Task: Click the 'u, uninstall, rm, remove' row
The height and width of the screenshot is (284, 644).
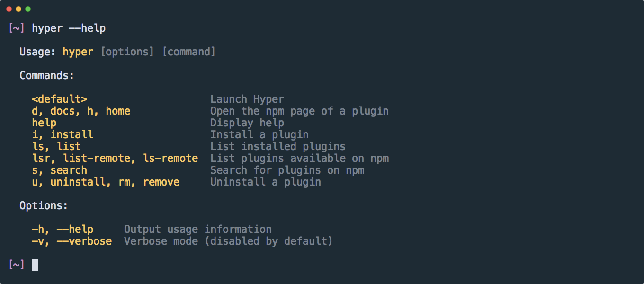Action: point(106,182)
